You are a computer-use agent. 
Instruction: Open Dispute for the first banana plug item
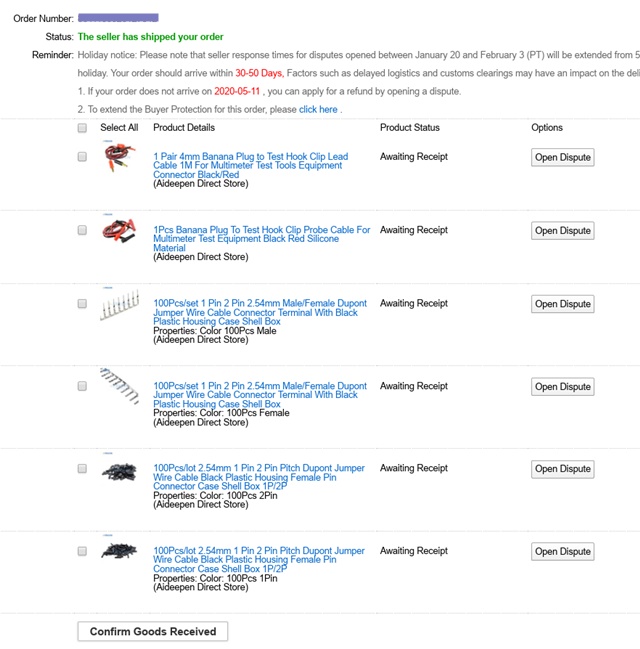point(562,158)
